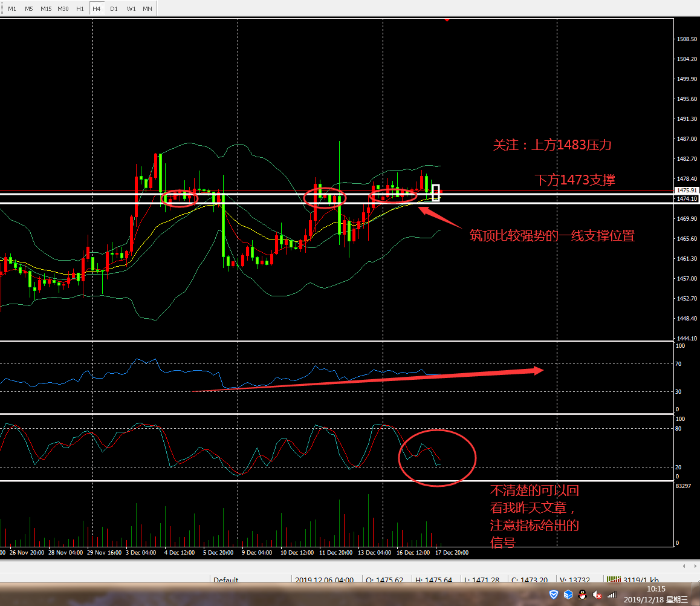700x606 pixels.
Task: Click the 11 Dec 20:00 time axis label
Action: click(335, 552)
